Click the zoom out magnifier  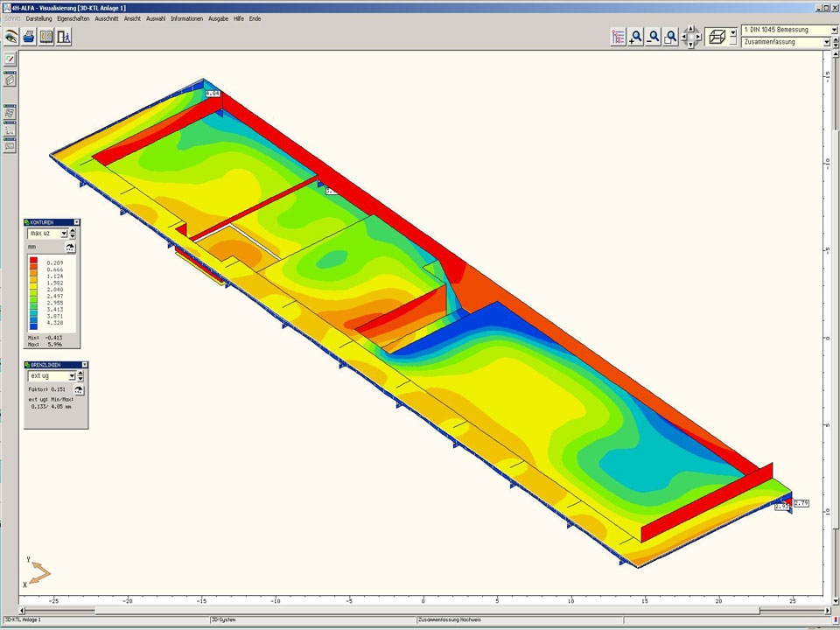(654, 37)
